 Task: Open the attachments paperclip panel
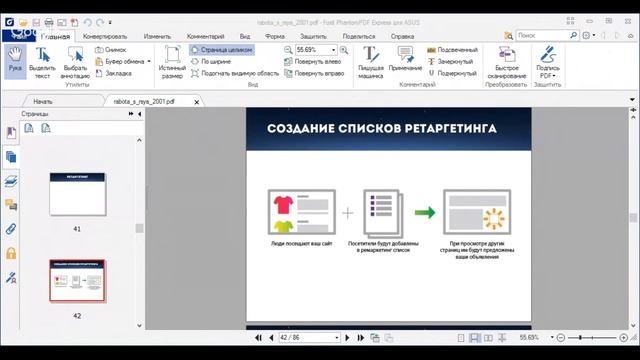(x=11, y=229)
